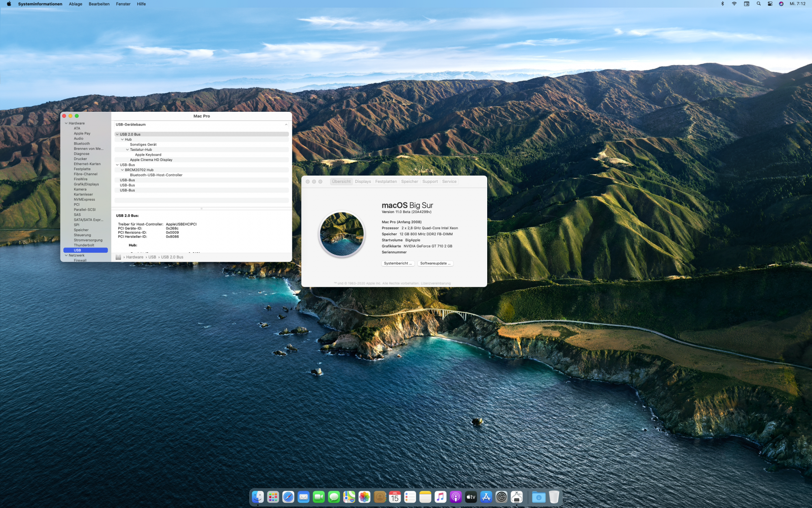Open System Preferences from the dock
Viewport: 812px width, 508px height.
coord(501,497)
